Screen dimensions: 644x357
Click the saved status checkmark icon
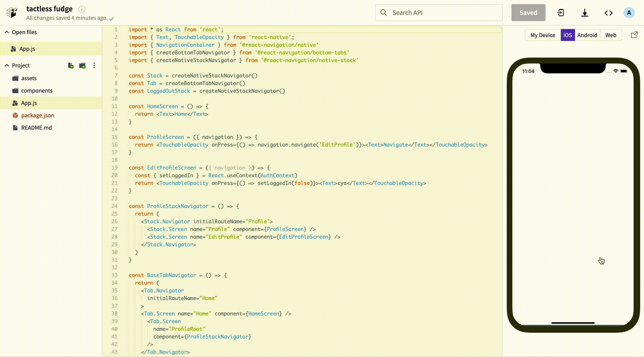click(112, 19)
